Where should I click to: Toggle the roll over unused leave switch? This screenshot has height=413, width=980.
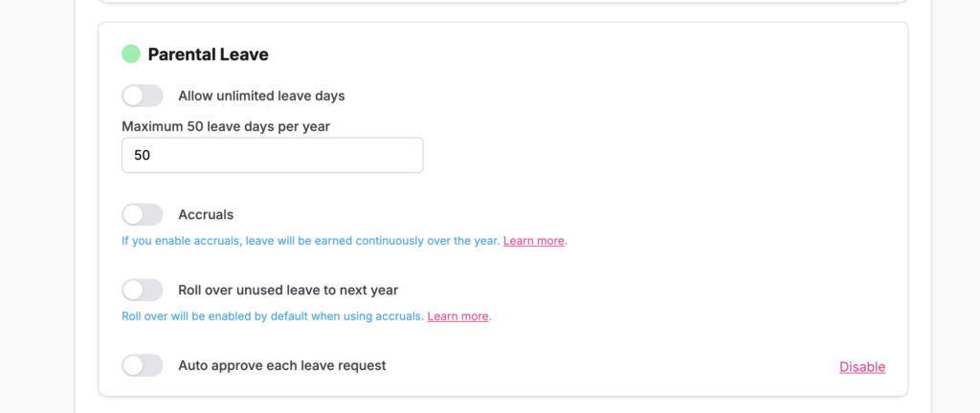pos(143,290)
